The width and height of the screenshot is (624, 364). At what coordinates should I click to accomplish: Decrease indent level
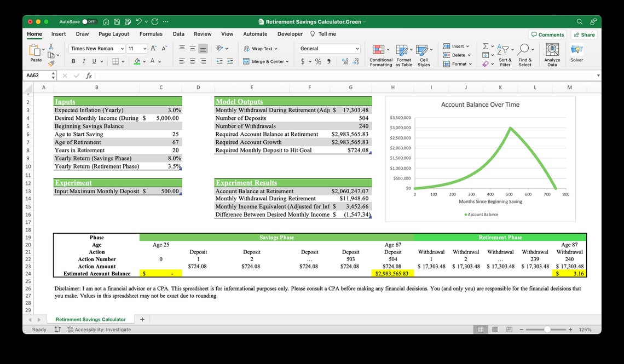(x=219, y=61)
